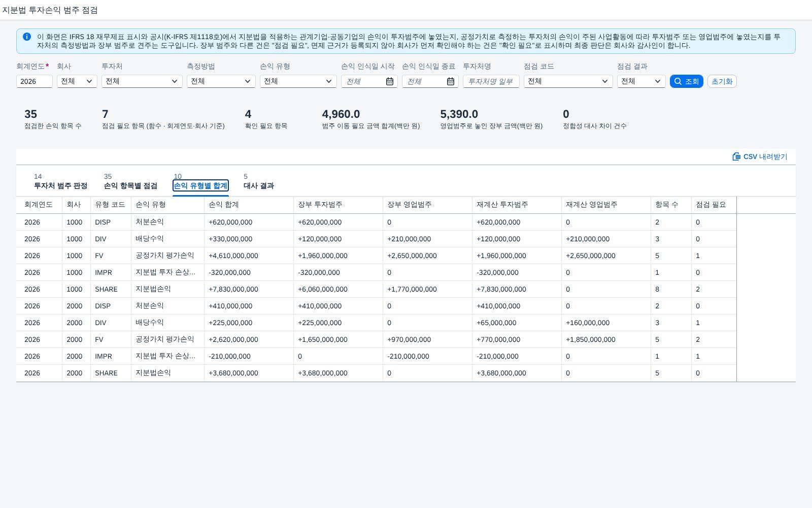Open the 점검 코드 dropdown
812x508 pixels.
coord(568,81)
